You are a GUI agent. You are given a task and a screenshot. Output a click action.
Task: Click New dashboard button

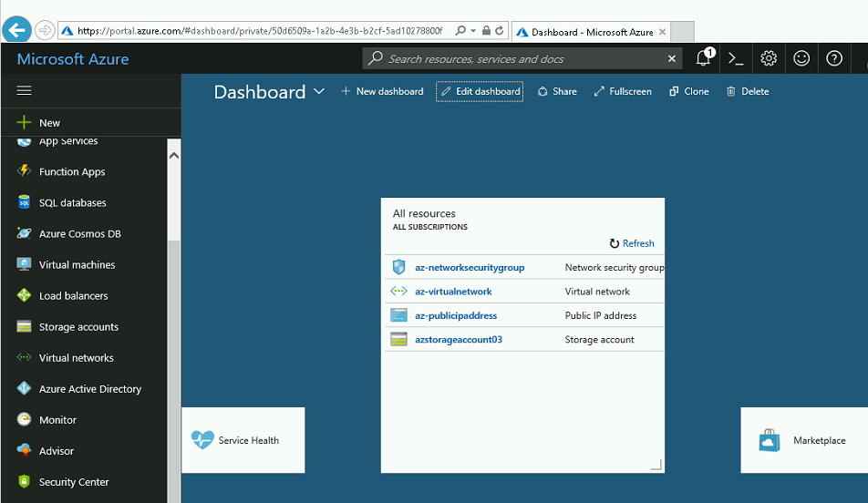(383, 91)
